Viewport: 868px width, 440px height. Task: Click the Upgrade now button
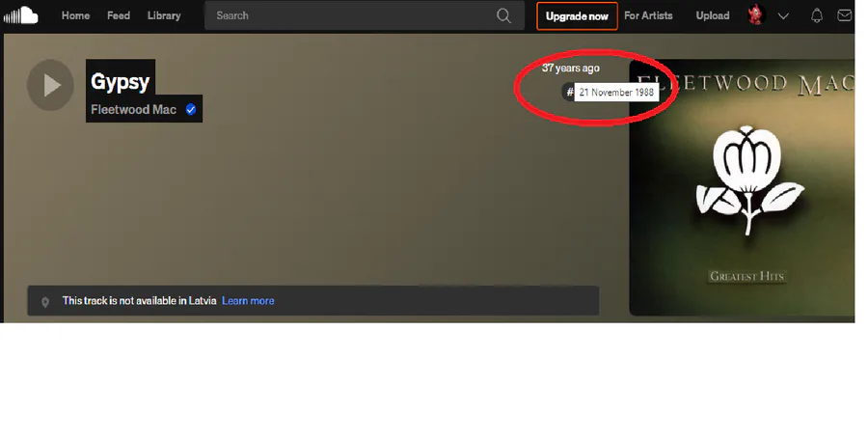coord(577,16)
